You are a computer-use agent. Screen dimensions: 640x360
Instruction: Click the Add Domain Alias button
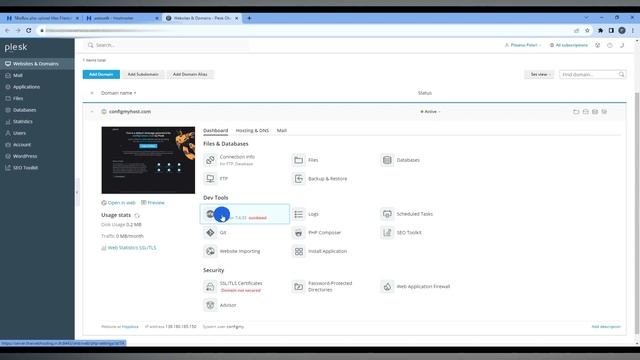tap(190, 74)
